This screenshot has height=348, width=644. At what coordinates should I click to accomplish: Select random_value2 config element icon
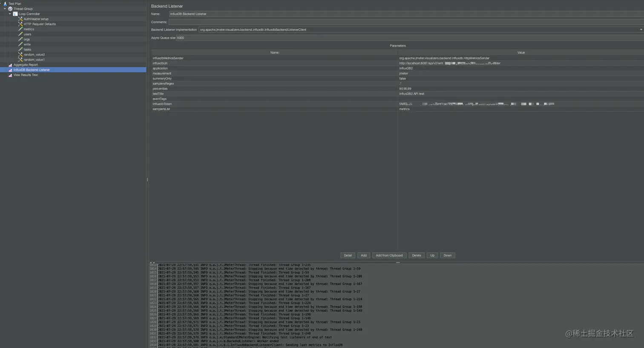pyautogui.click(x=20, y=55)
